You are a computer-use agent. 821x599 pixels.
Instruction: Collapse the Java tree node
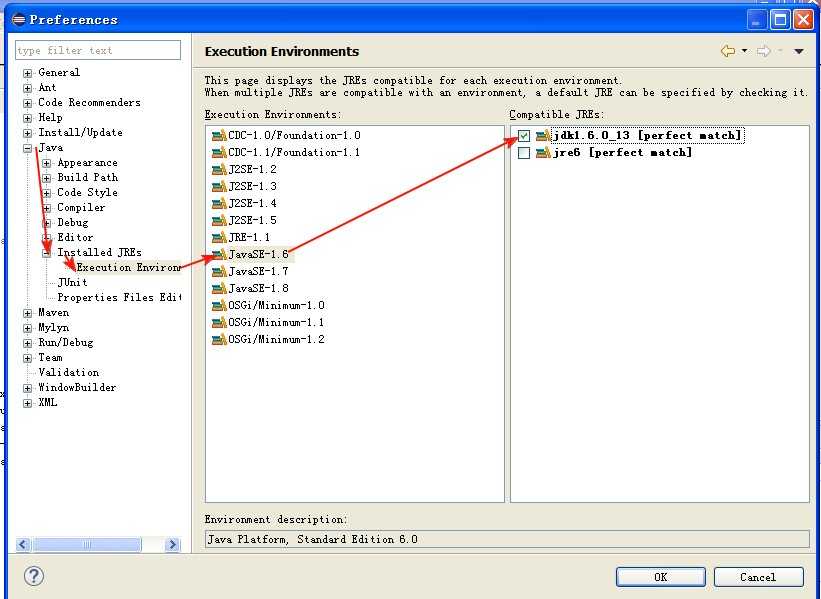(28, 148)
